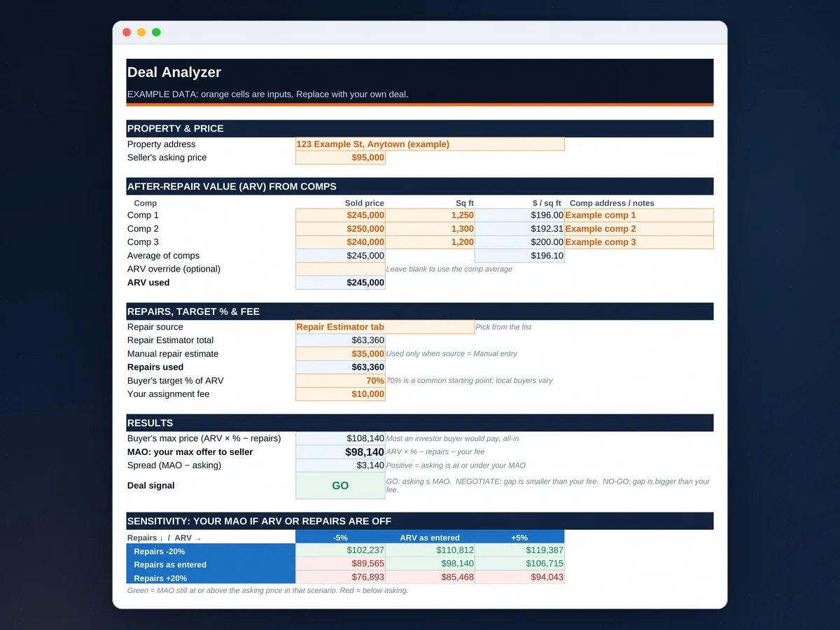Select the $76,893 sensitivity cell
The width and height of the screenshot is (840, 630).
[x=340, y=577]
